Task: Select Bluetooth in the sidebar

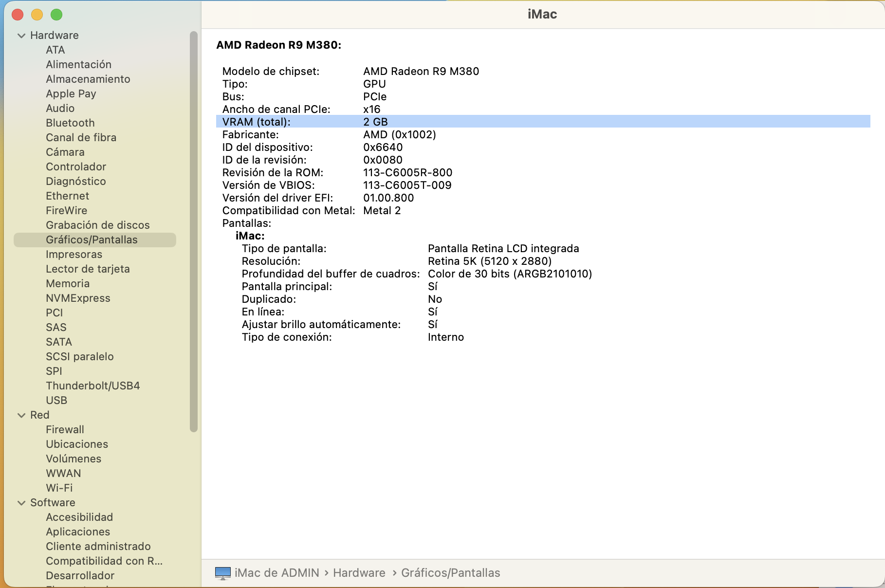Action: pos(70,123)
